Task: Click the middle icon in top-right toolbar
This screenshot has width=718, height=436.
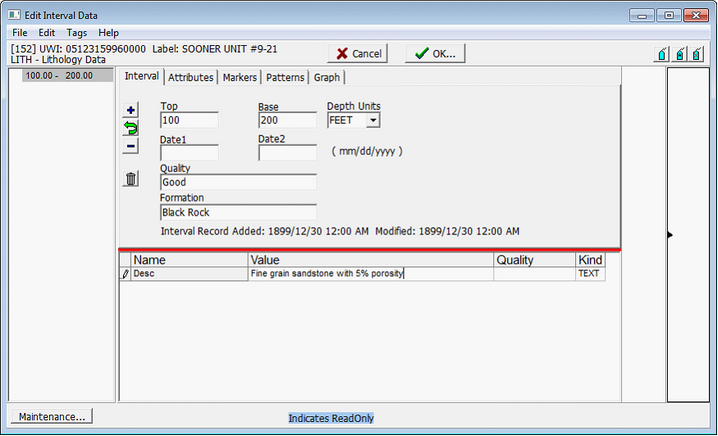Action: click(681, 54)
